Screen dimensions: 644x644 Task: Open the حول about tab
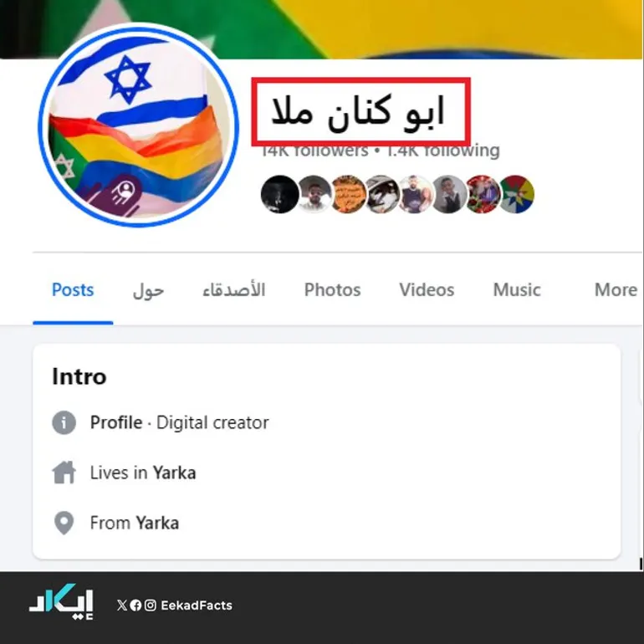click(149, 291)
